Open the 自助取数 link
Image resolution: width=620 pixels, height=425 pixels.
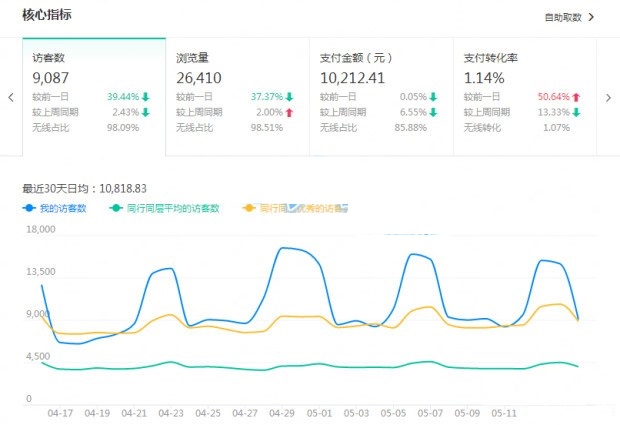(x=563, y=17)
